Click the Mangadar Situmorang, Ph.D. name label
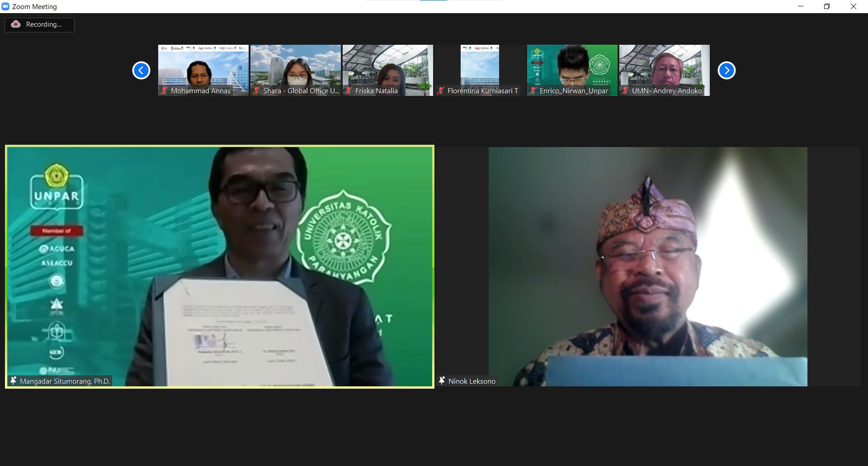 tap(65, 381)
